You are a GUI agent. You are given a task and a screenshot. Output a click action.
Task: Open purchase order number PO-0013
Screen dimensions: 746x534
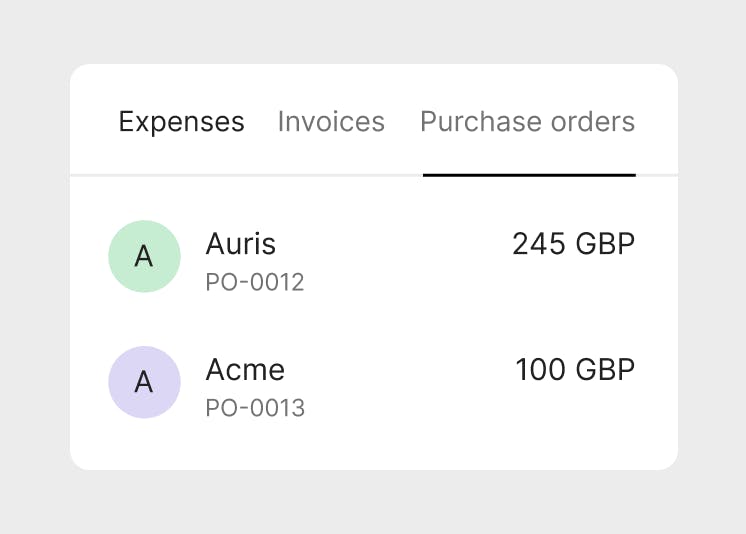pos(255,408)
